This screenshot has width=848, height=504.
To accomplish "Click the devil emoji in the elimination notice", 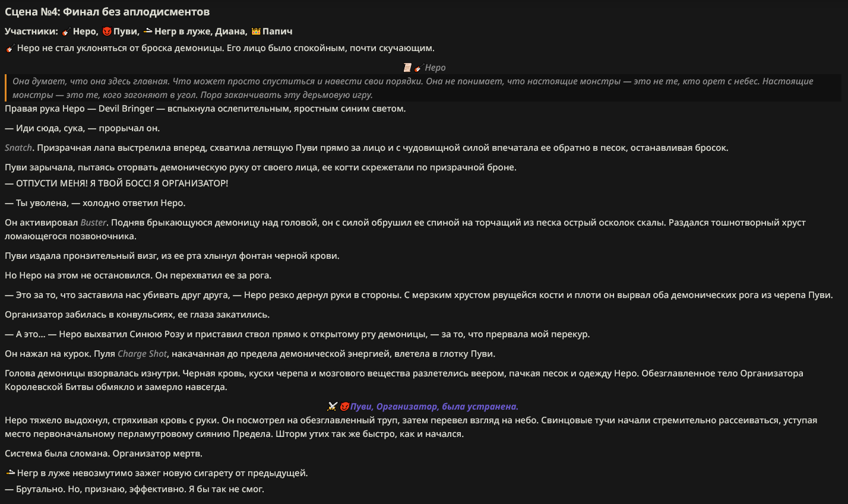I will [344, 407].
